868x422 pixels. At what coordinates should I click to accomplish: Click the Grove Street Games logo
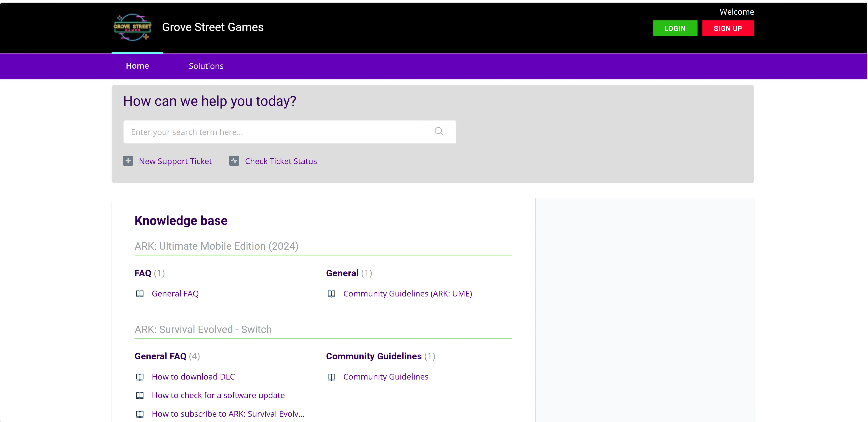click(132, 27)
